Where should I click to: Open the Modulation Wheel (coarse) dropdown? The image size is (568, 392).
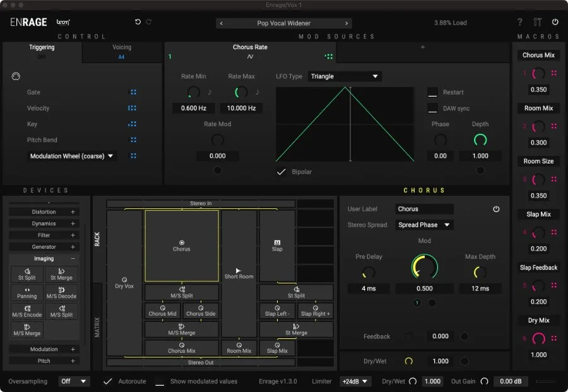72,156
